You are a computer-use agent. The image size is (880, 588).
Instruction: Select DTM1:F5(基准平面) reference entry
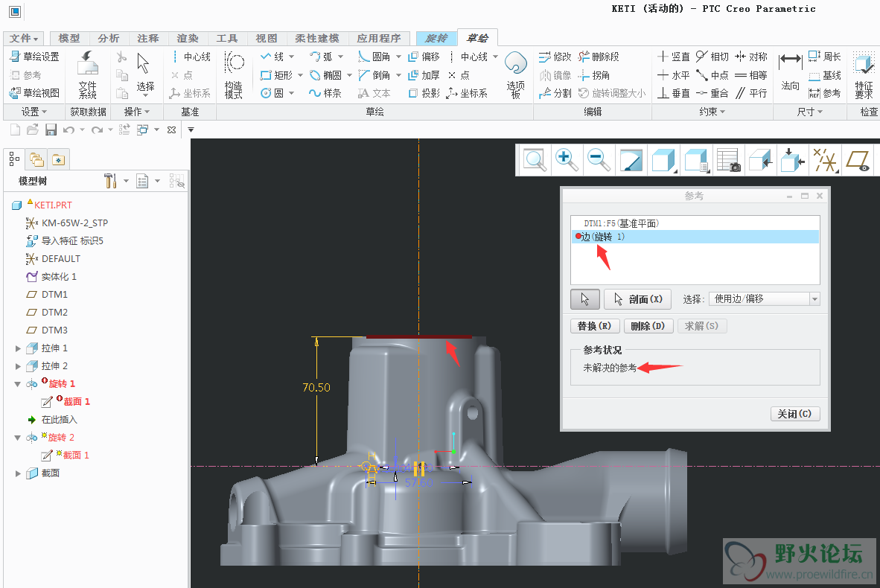tap(695, 223)
